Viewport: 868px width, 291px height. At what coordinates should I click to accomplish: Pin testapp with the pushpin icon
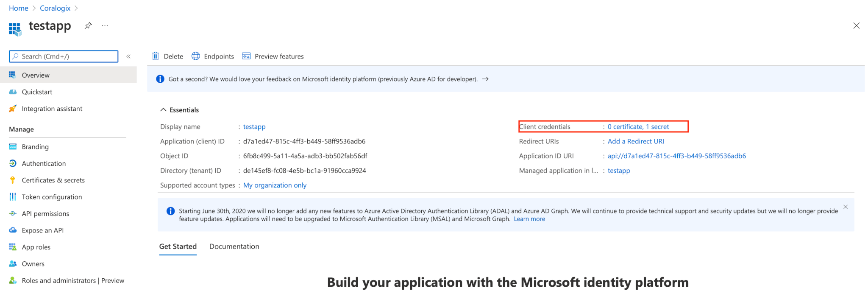point(88,26)
